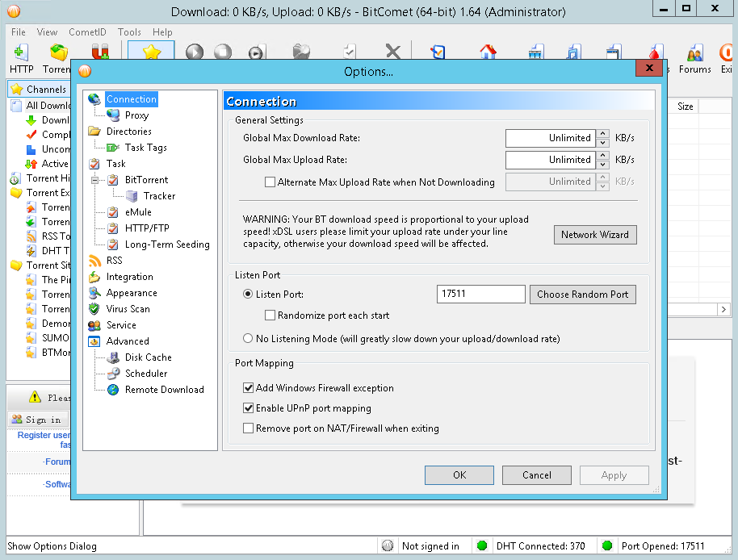Click the Size column header

pyautogui.click(x=685, y=107)
